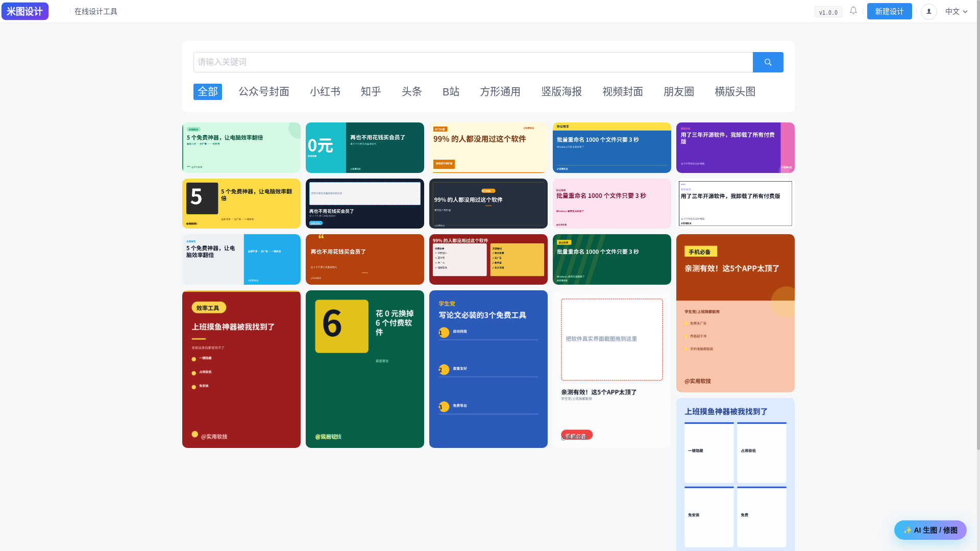Switch to the 知乎 category
The image size is (980, 551).
click(x=371, y=92)
